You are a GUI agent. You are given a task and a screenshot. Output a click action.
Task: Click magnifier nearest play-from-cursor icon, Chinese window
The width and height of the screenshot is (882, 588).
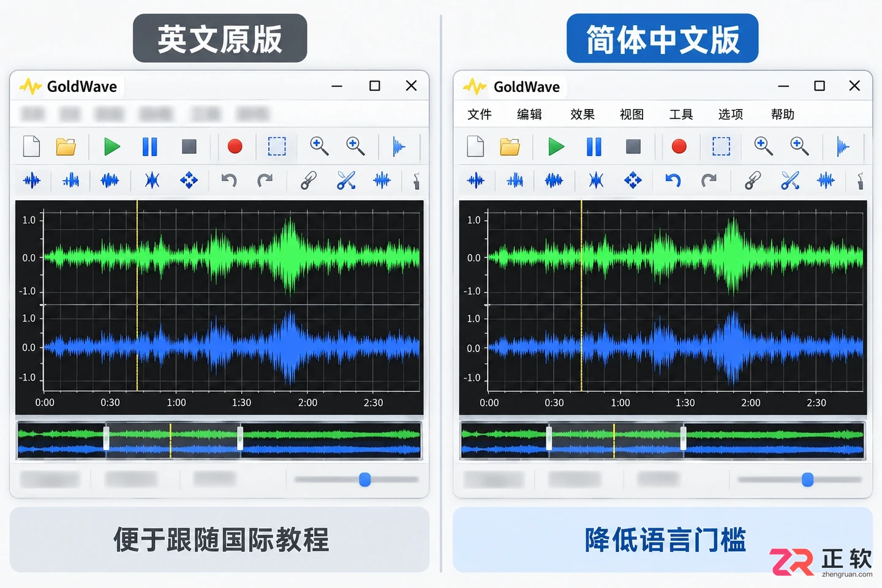pyautogui.click(x=799, y=146)
